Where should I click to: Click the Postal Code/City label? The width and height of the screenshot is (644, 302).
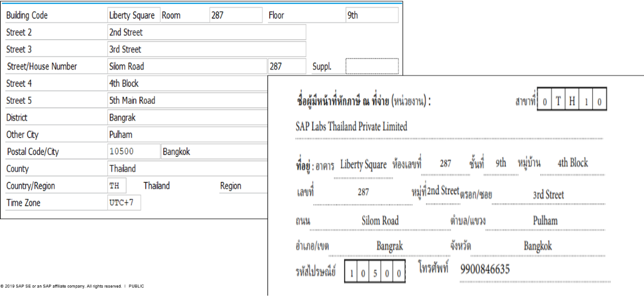coord(33,152)
